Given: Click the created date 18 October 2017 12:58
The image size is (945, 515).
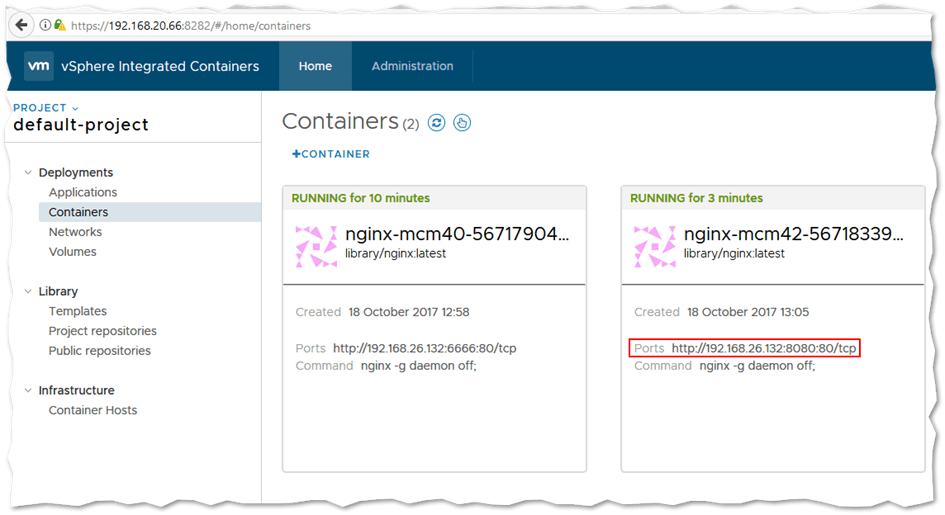Looking at the screenshot, I should click(409, 312).
